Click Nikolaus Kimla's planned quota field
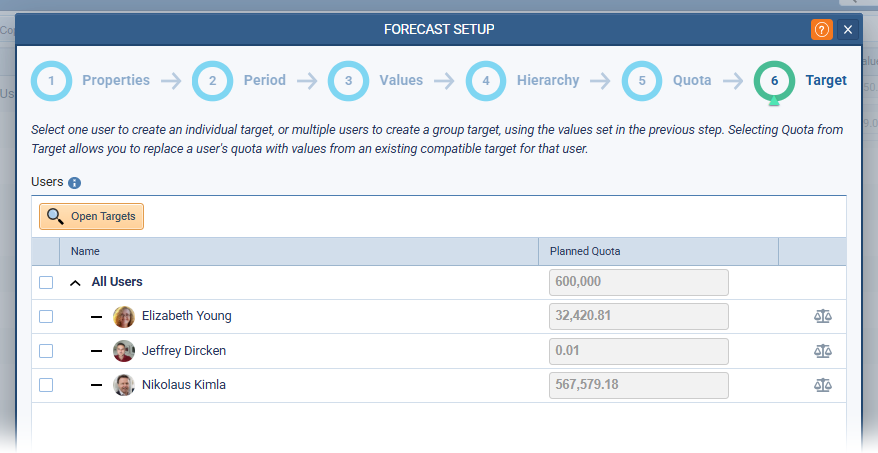878x453 pixels. [x=638, y=385]
